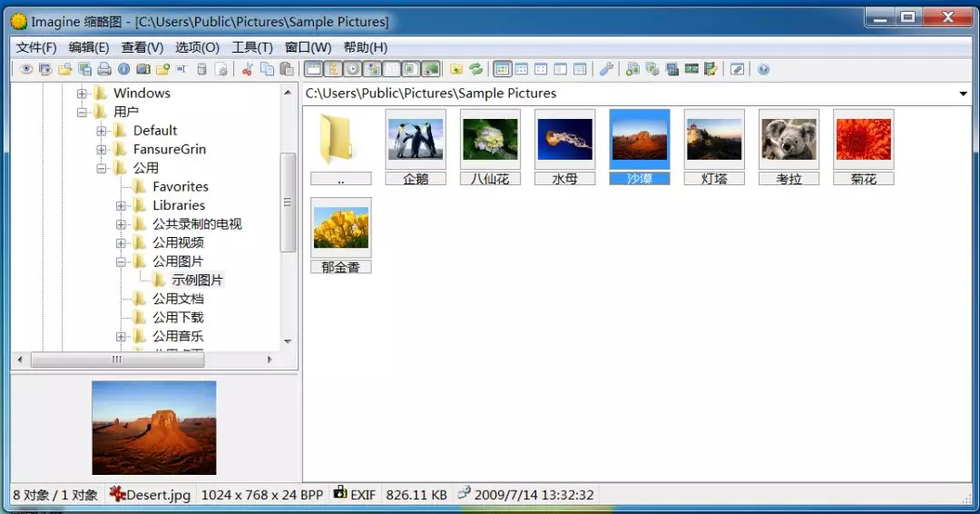Image resolution: width=980 pixels, height=514 pixels.
Task: Select the 郁金香 tulips thumbnail
Action: coord(340,235)
